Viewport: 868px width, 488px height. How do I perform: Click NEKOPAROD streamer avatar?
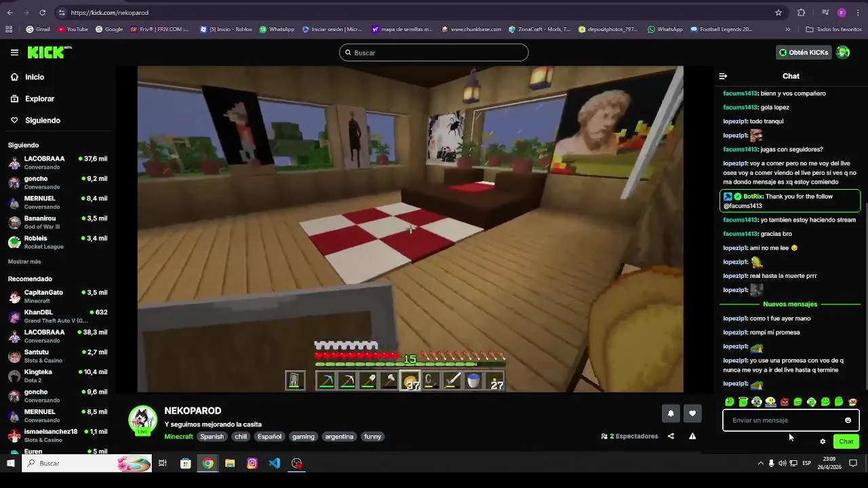click(x=143, y=421)
